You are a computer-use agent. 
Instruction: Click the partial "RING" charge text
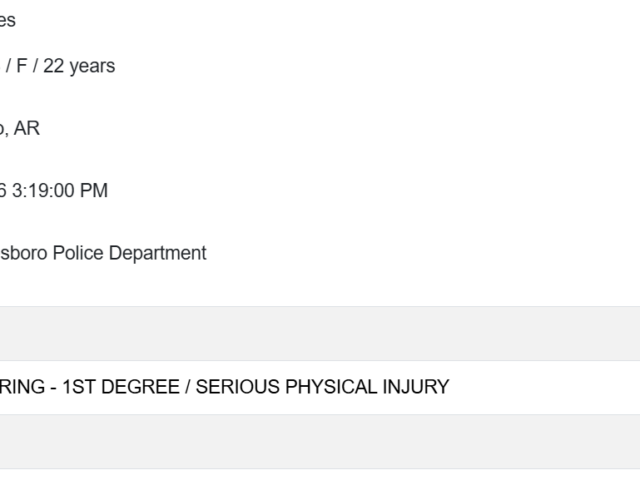pyautogui.click(x=22, y=387)
